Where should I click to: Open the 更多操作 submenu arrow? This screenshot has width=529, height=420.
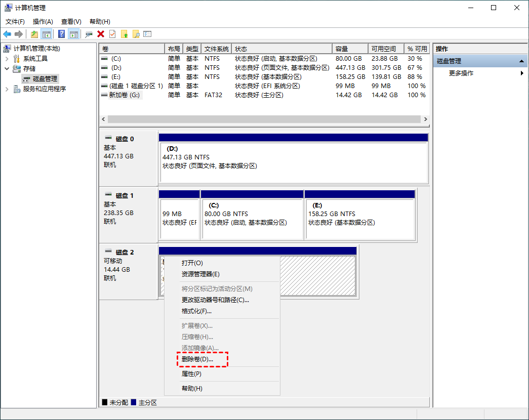[522, 73]
